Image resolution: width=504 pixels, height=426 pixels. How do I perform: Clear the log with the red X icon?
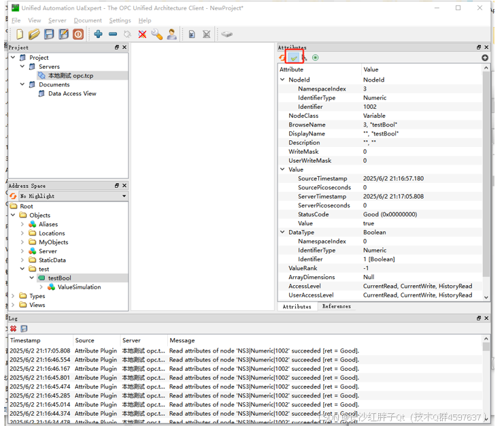[x=13, y=329]
